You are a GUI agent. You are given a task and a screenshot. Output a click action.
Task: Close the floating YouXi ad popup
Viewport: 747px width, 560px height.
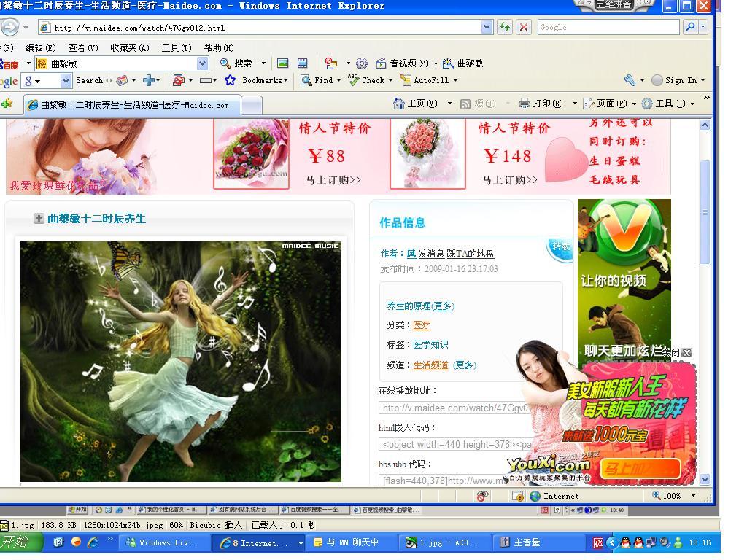[x=686, y=353]
